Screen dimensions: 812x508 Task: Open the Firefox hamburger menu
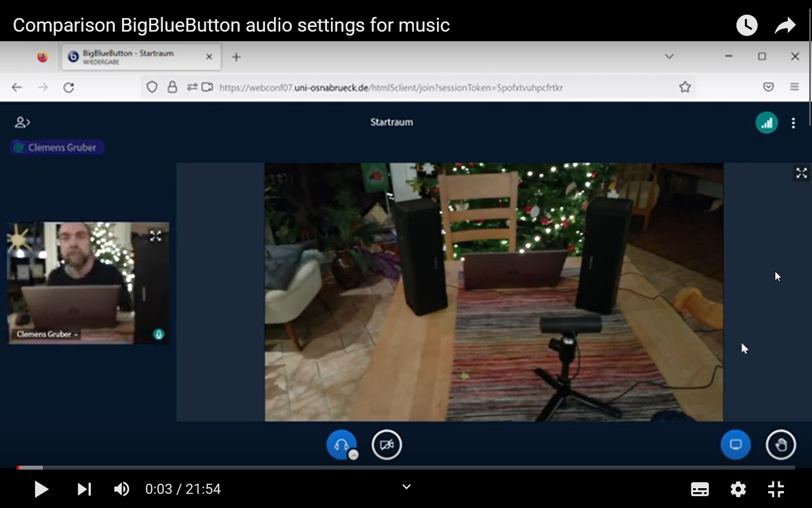pyautogui.click(x=795, y=87)
